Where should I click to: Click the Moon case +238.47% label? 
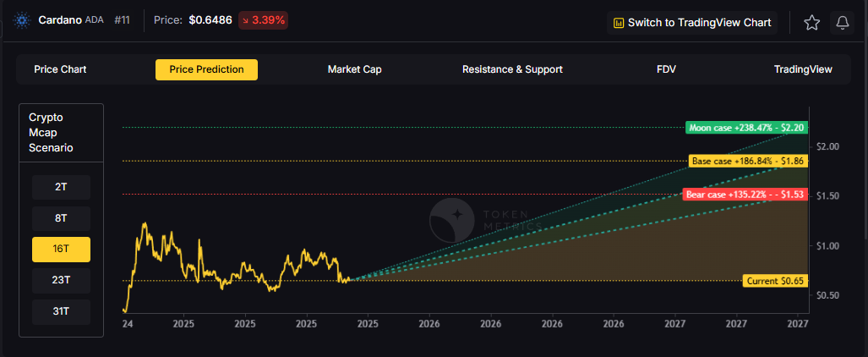tap(746, 128)
